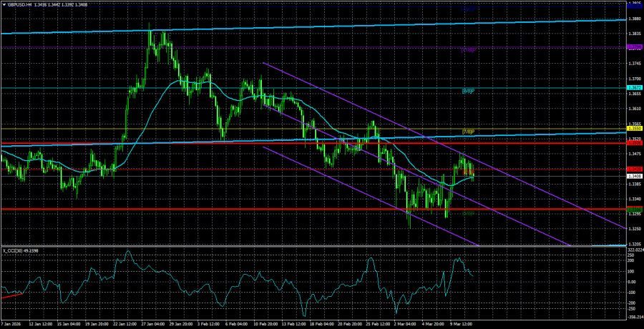Select the red 1.3508 price tag
The image size is (644, 329).
[634, 143]
